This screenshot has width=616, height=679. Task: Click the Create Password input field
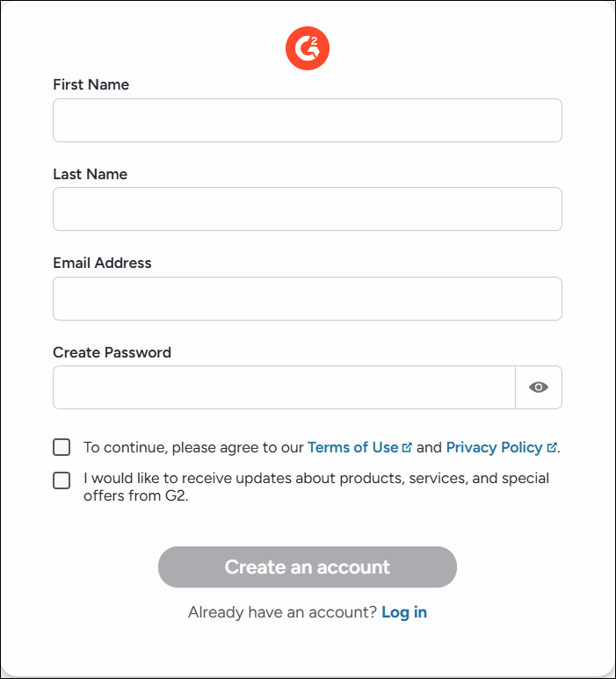283,387
